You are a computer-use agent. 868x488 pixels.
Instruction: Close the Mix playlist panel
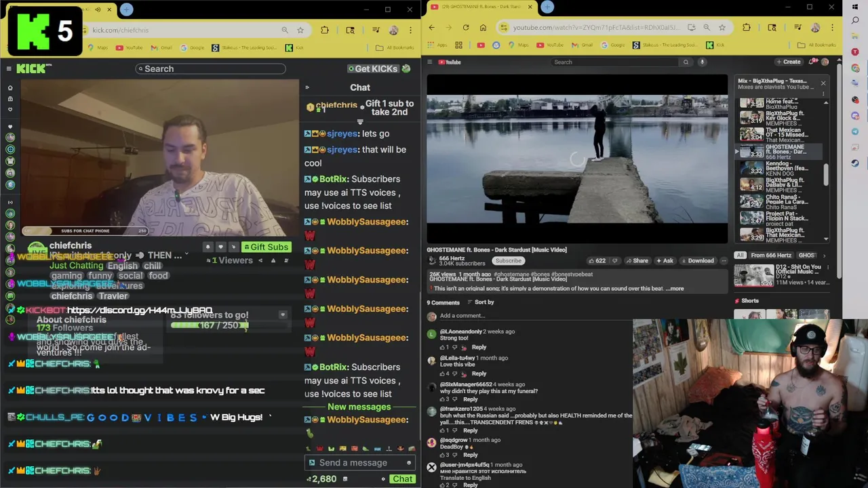click(823, 83)
